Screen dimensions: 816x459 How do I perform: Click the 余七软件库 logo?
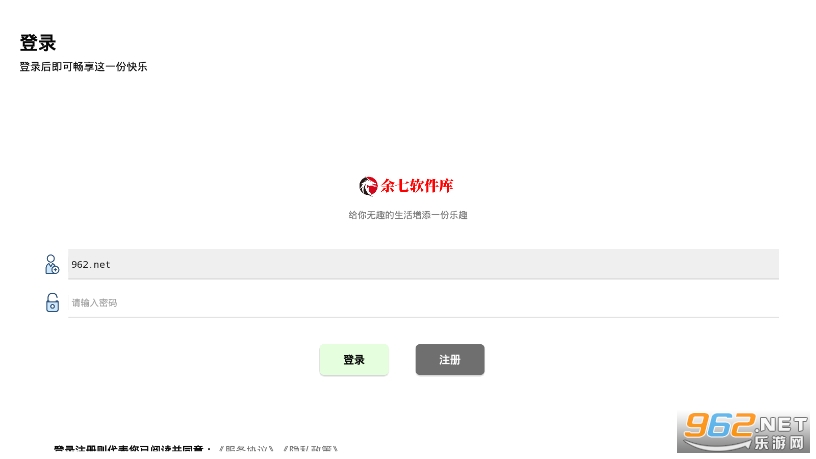pyautogui.click(x=406, y=186)
